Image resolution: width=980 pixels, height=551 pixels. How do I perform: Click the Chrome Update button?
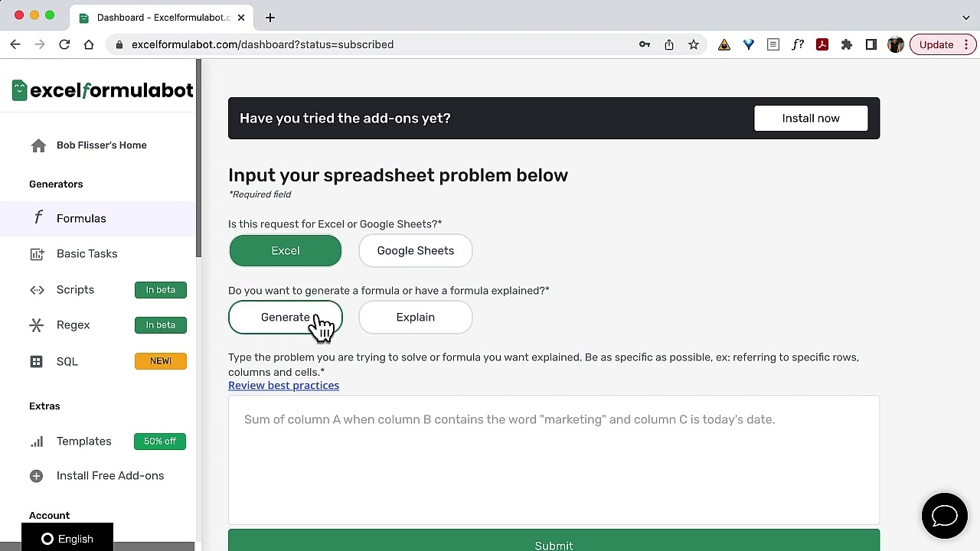[x=942, y=44]
